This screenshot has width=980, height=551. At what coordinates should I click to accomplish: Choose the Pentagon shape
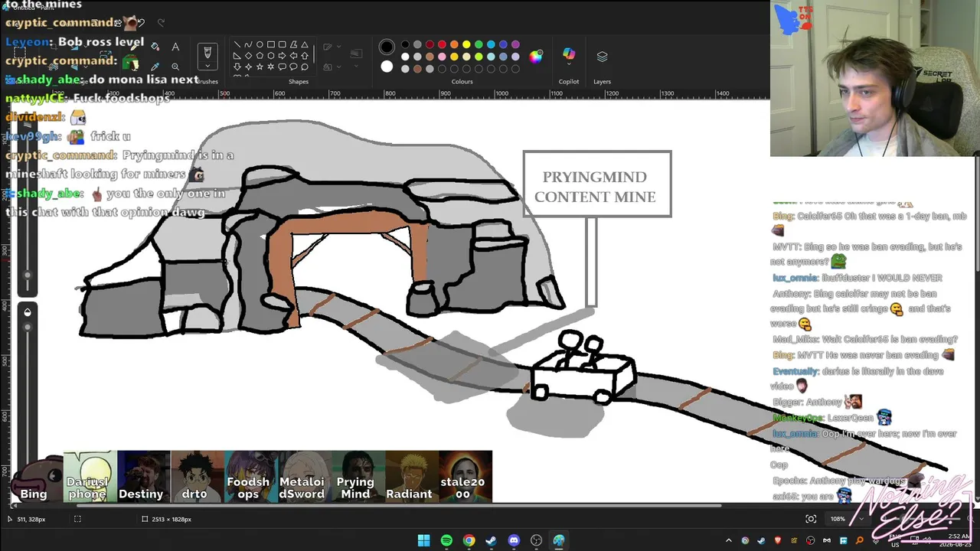click(260, 56)
